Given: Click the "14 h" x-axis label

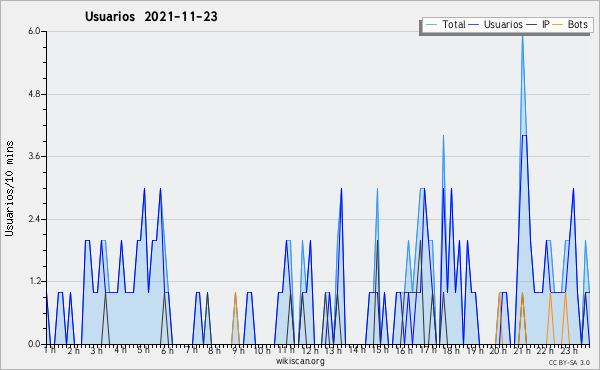Looking at the screenshot, I should pyautogui.click(x=357, y=350).
